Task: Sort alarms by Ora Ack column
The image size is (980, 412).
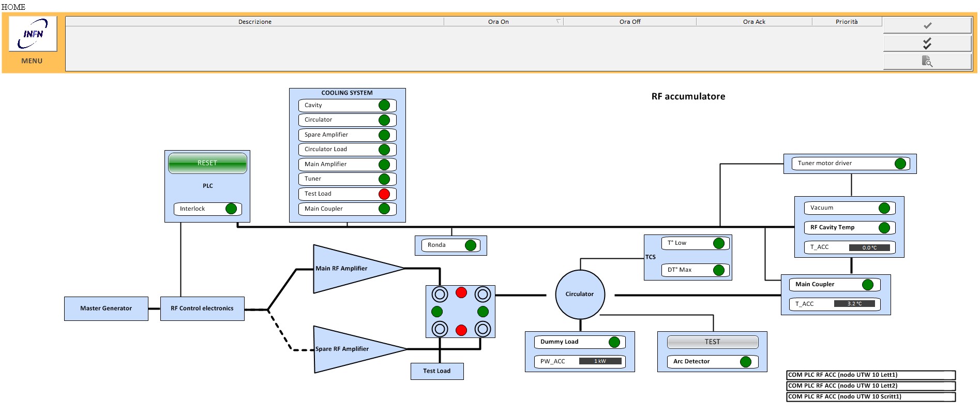Action: tap(754, 22)
